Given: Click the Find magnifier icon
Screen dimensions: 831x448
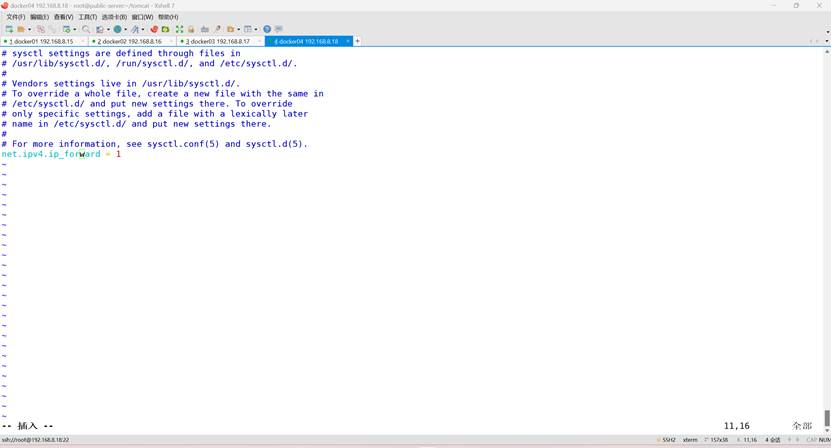Looking at the screenshot, I should (86, 29).
